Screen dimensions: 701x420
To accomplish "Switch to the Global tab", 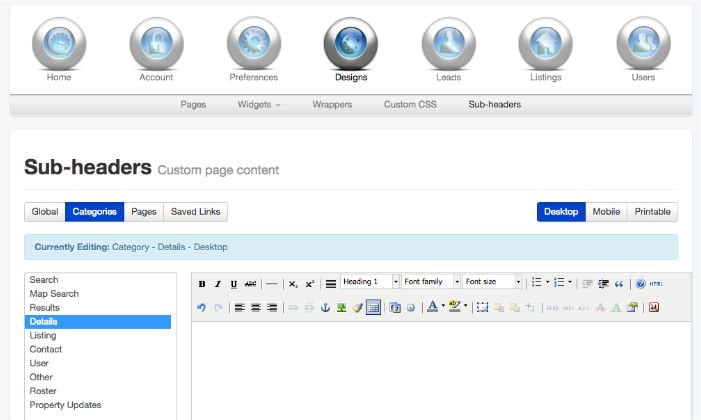I will 45,212.
